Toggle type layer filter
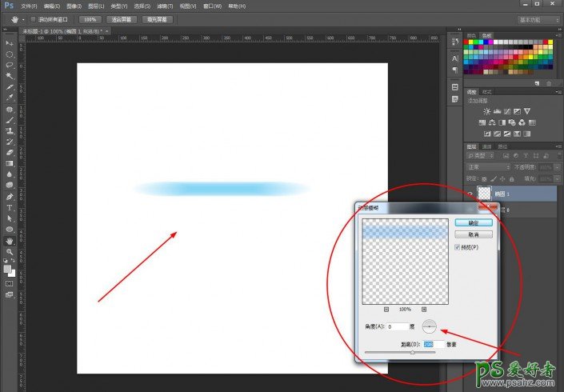Screen dimensions: 564x392 point(526,156)
